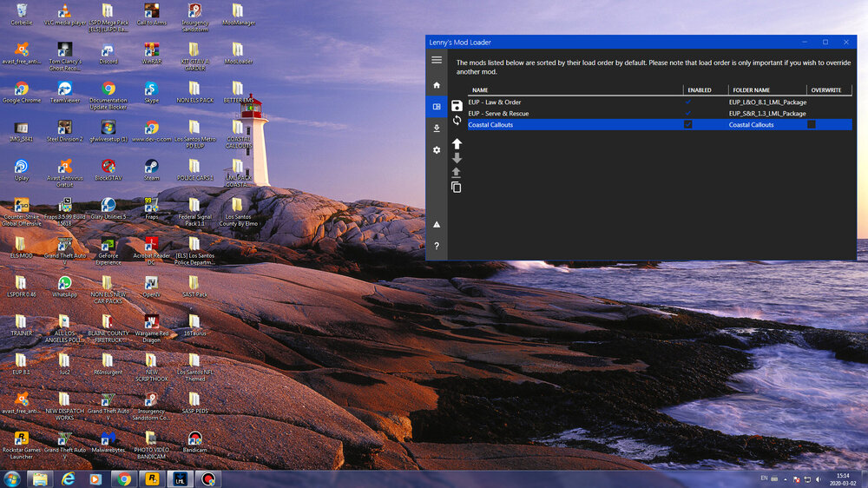The image size is (868, 488).
Task: Open the warning triangle sidebar icon
Action: point(437,224)
